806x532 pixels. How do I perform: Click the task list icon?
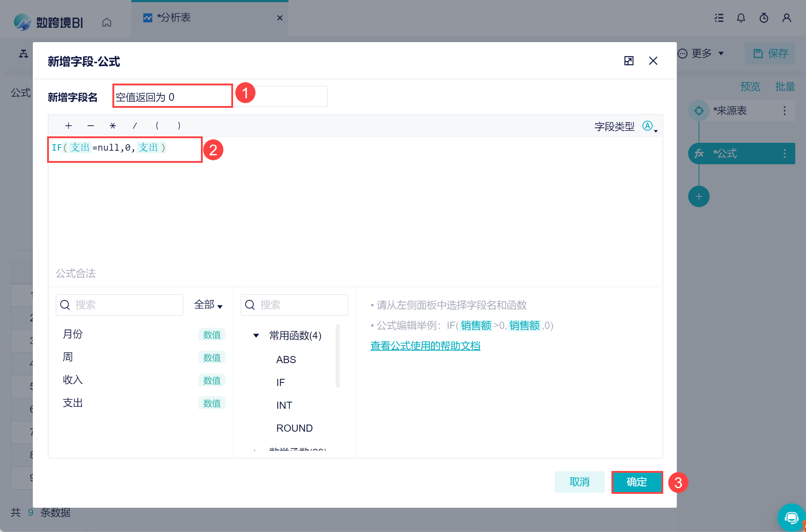719,18
